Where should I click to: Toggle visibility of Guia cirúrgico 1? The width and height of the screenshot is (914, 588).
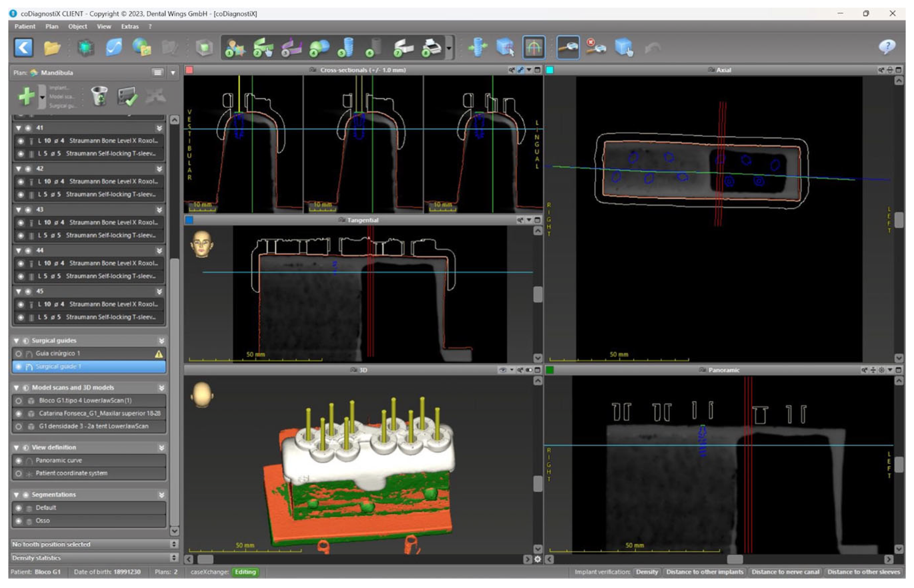pos(18,354)
